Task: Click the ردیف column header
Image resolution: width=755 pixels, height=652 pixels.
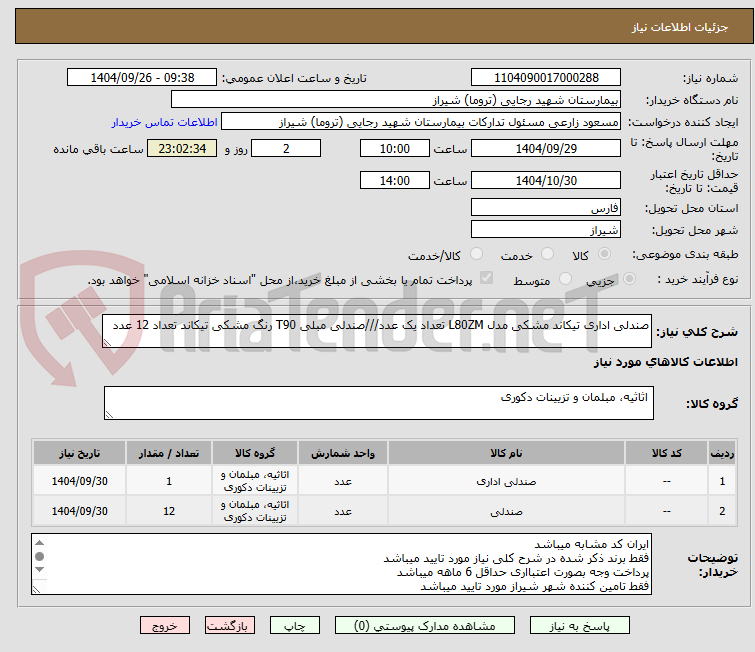Action: [722, 453]
